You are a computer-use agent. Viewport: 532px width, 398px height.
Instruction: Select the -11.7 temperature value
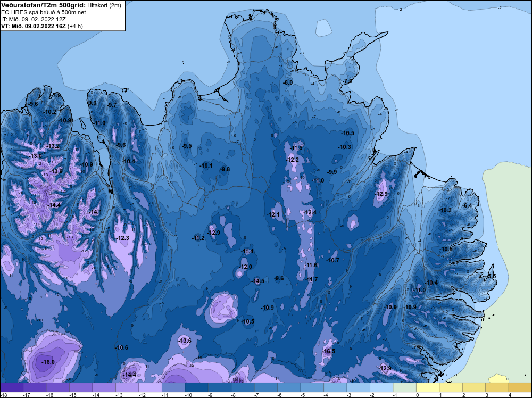[311, 279]
